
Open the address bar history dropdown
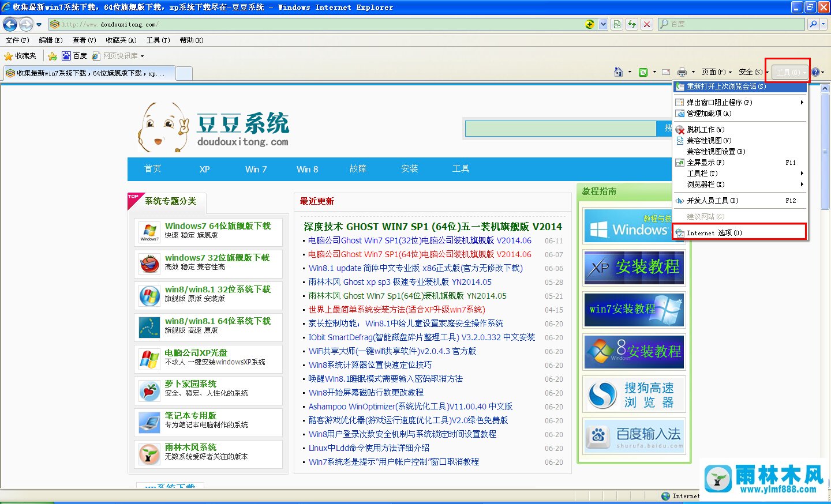point(603,24)
